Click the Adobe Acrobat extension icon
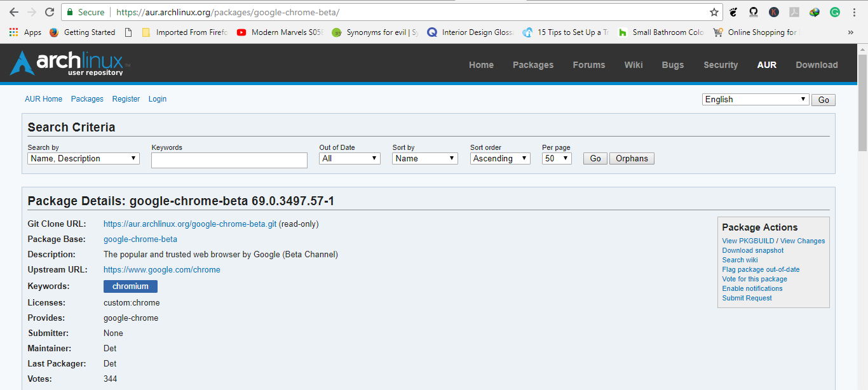868x390 pixels. [x=793, y=12]
